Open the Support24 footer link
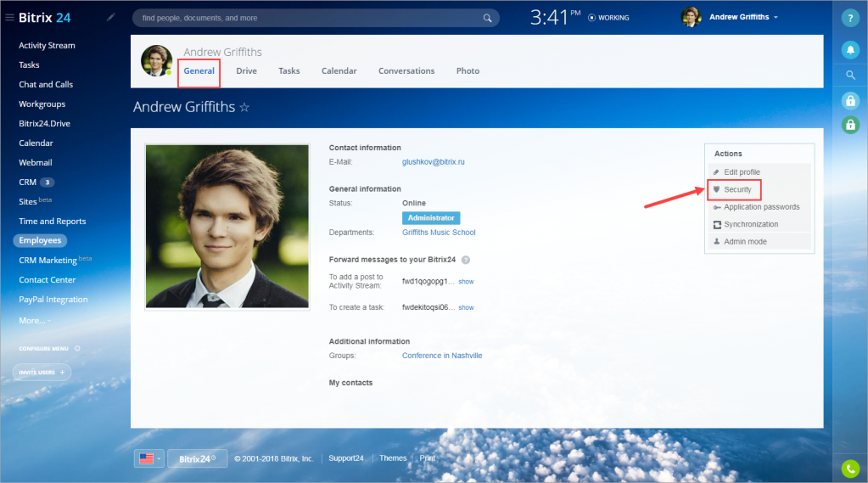868x483 pixels. (x=346, y=458)
